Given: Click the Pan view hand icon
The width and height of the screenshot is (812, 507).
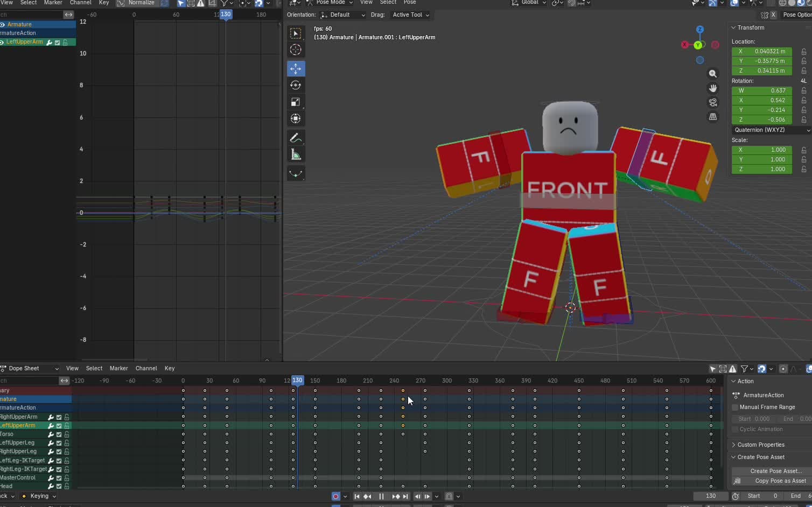Looking at the screenshot, I should tap(713, 88).
